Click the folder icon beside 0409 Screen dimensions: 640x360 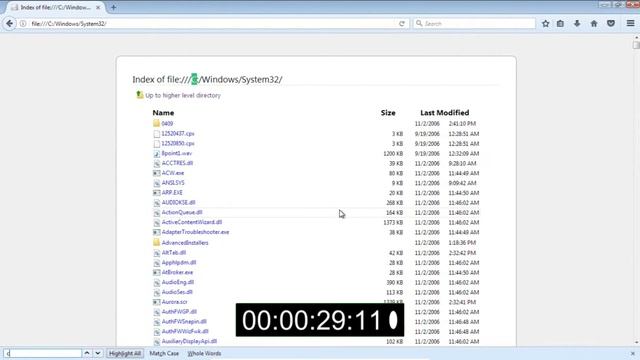156,123
